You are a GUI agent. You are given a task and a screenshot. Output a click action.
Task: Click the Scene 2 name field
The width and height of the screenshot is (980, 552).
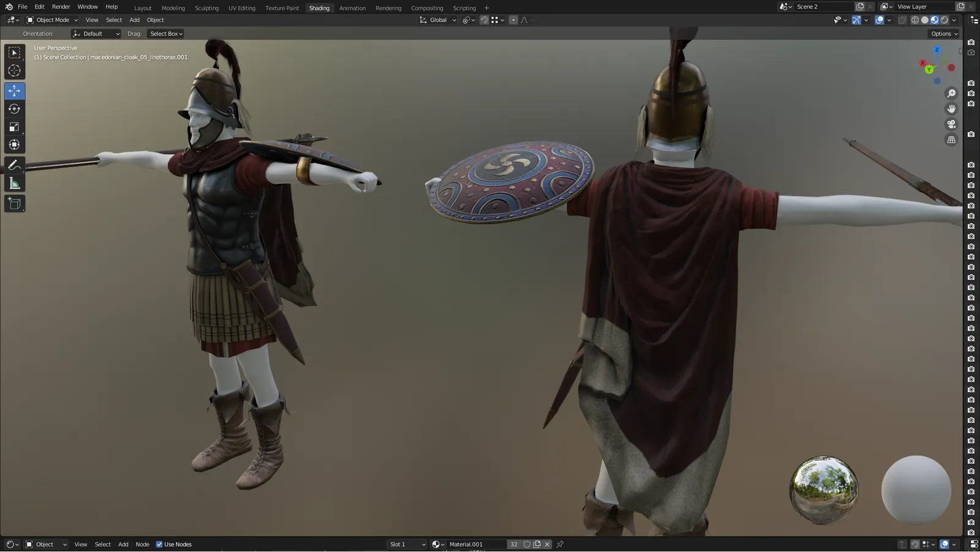click(x=823, y=7)
